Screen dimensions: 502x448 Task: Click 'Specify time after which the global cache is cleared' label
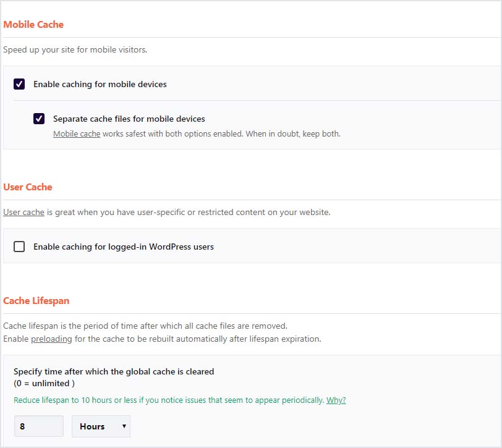tap(114, 371)
